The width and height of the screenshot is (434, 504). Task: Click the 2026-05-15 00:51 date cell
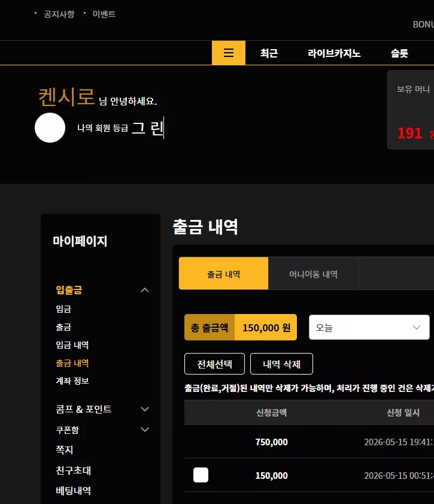(399, 475)
